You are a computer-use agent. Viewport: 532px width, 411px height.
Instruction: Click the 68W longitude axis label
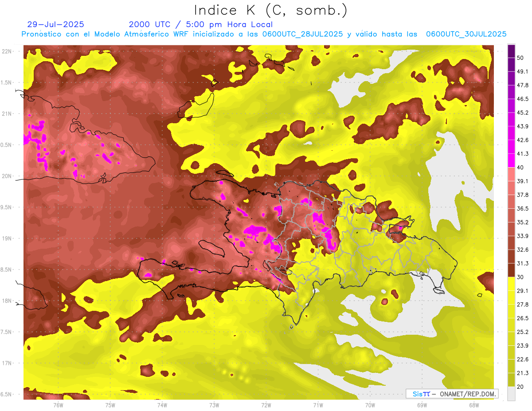click(x=473, y=405)
